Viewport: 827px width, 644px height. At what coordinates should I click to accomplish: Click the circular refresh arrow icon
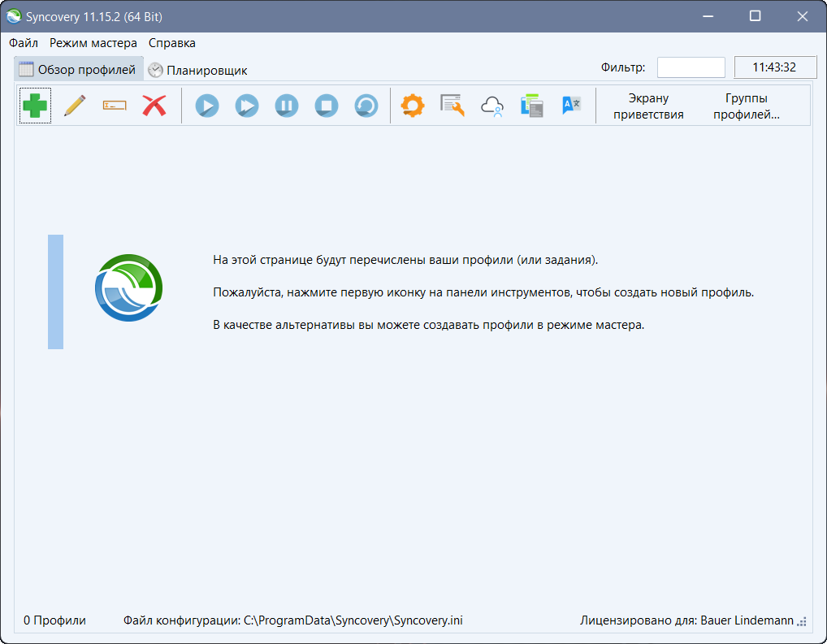tap(366, 106)
